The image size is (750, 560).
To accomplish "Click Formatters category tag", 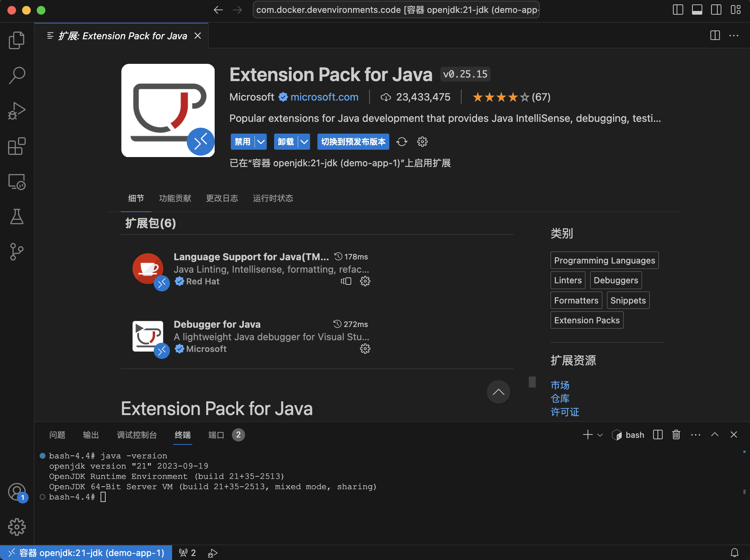I will 576,300.
